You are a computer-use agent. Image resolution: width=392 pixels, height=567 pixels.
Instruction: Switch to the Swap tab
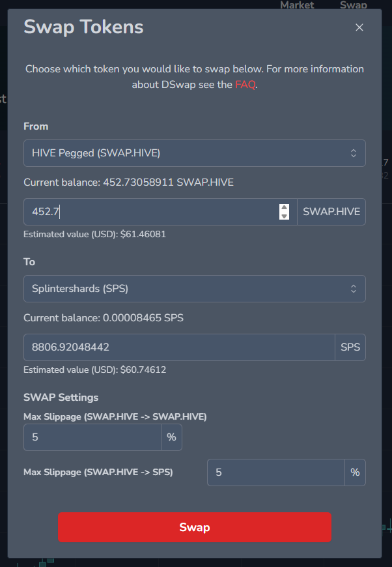[x=353, y=5]
